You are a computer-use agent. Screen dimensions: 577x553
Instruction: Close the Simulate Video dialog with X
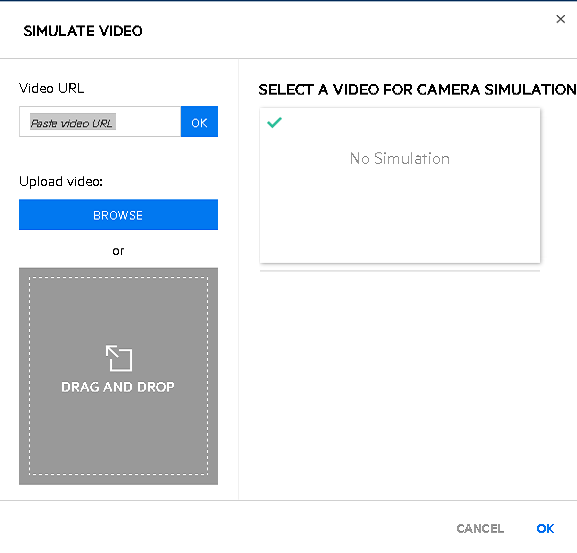click(x=560, y=19)
